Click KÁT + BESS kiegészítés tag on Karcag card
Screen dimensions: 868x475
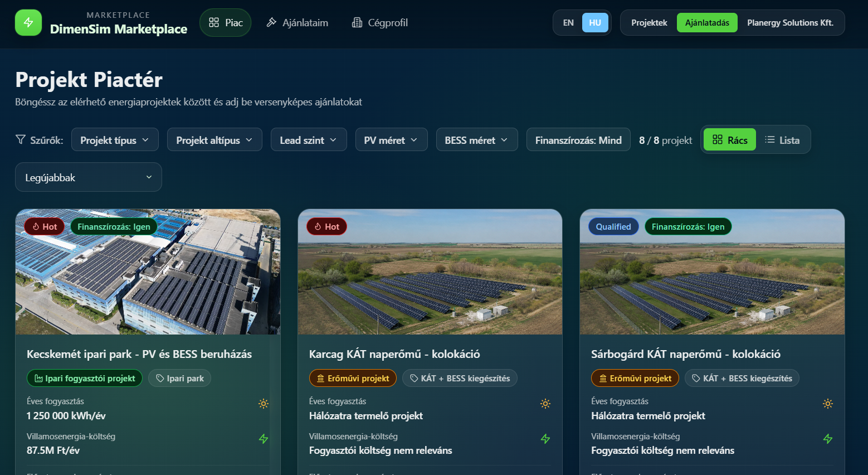[x=460, y=378]
